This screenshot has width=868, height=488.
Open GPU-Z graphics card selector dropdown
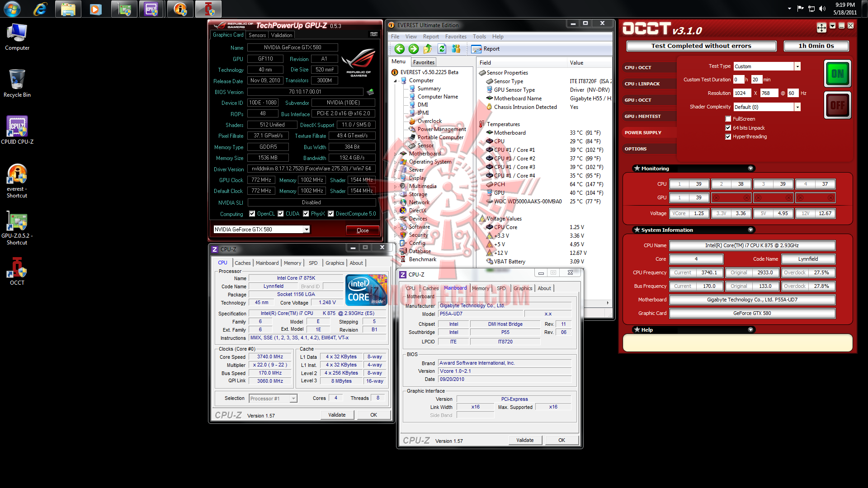tap(307, 230)
